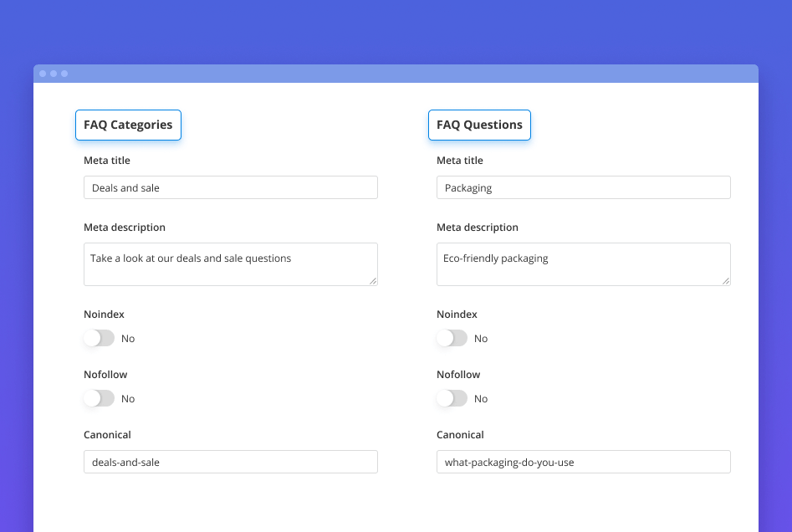Focus the deals and sale questions description box
Image resolution: width=792 pixels, height=532 pixels.
pos(230,263)
